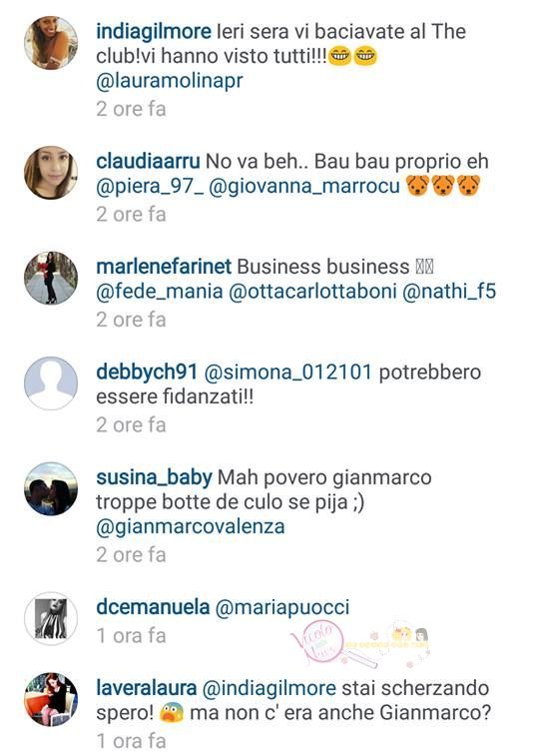Open claudiaarru's profile avatar
Viewport: 539px width, 756px height.
click(x=51, y=173)
